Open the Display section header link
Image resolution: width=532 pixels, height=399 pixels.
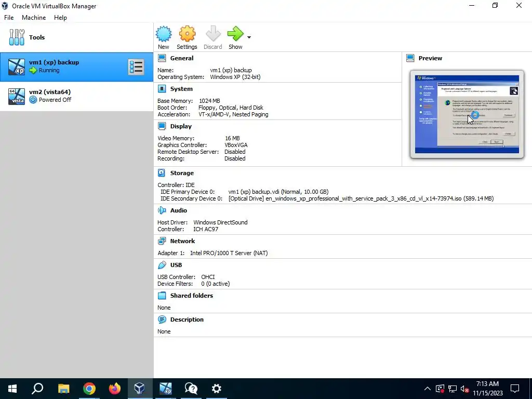(181, 126)
